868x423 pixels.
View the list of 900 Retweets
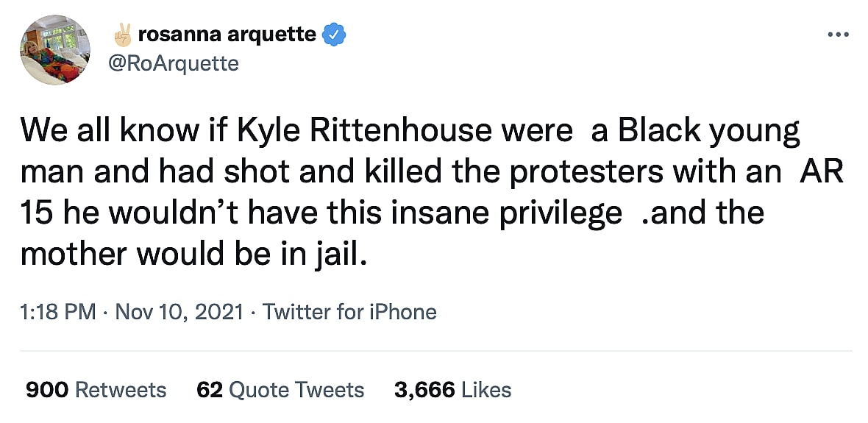click(x=96, y=389)
